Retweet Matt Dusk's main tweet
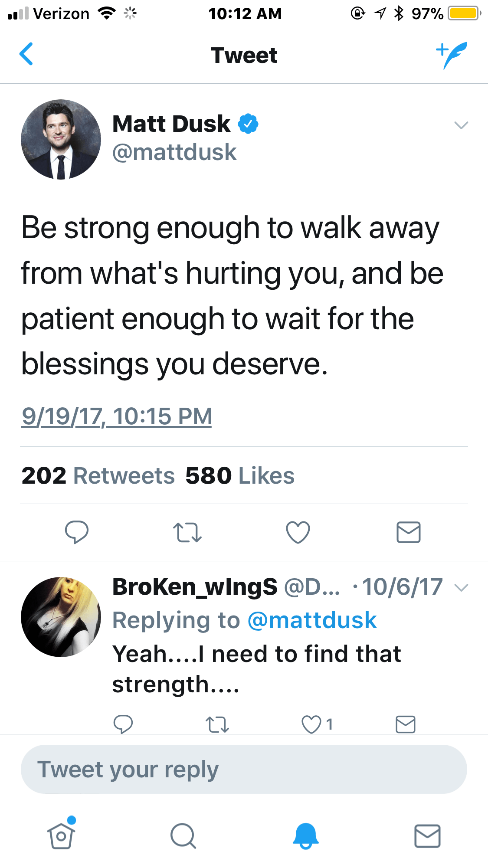Screen dimensions: 488x868 point(187,532)
